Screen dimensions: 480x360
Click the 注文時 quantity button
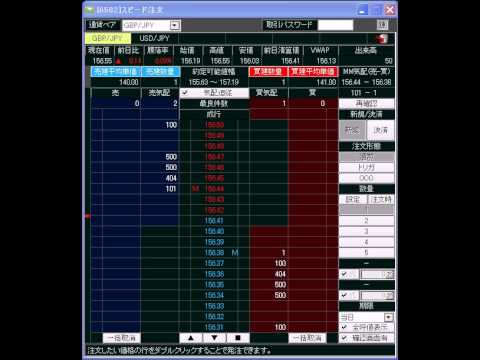click(x=381, y=199)
